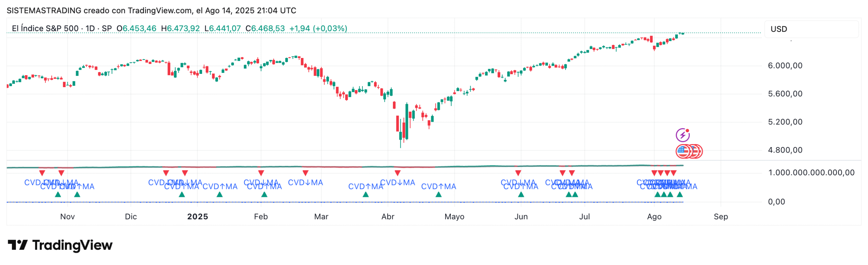Click the closing value C6.468,53
The width and height of the screenshot is (868, 265).
(265, 28)
